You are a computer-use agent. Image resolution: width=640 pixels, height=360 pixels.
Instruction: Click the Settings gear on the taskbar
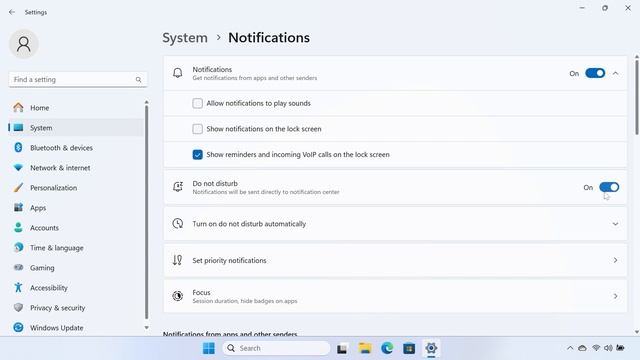pos(431,348)
